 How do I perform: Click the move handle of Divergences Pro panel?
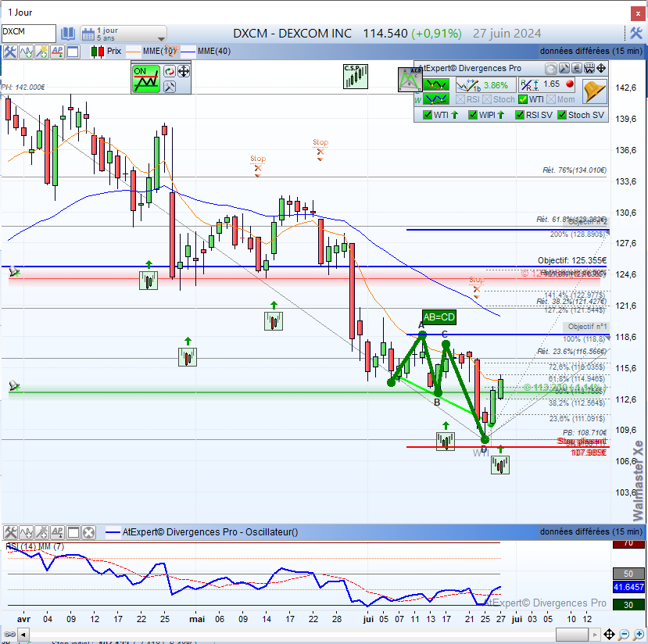(601, 68)
